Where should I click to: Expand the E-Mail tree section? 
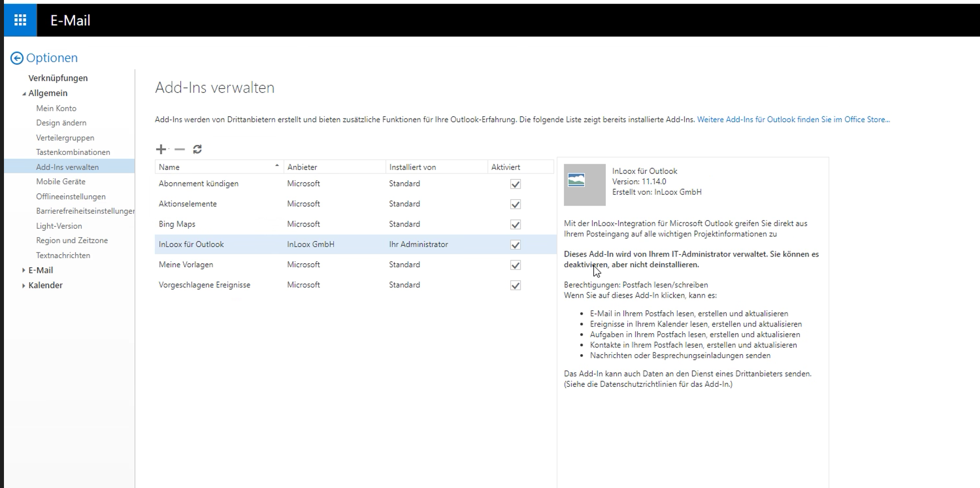[23, 271]
